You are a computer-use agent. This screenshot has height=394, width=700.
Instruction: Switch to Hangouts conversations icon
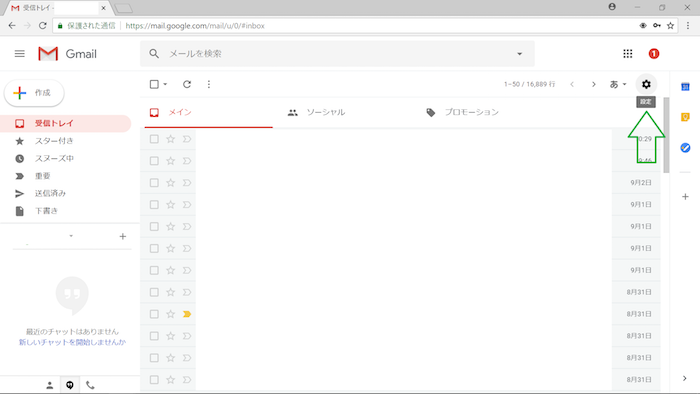click(x=70, y=385)
